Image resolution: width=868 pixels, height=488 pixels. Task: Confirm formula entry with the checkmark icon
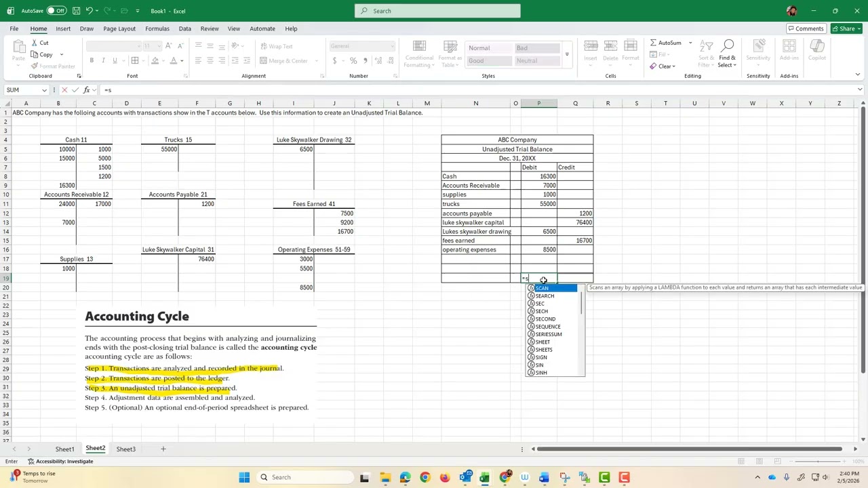(x=75, y=90)
